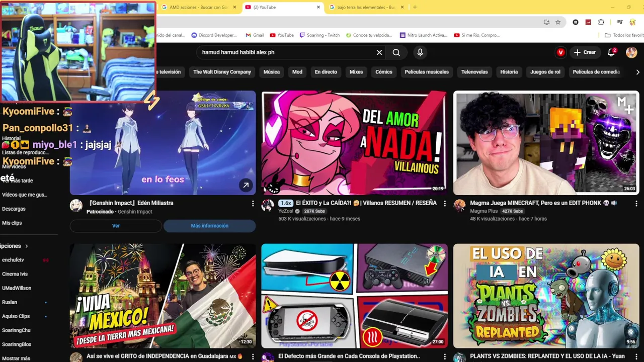Open Mis clips in the sidebar

coord(12,223)
